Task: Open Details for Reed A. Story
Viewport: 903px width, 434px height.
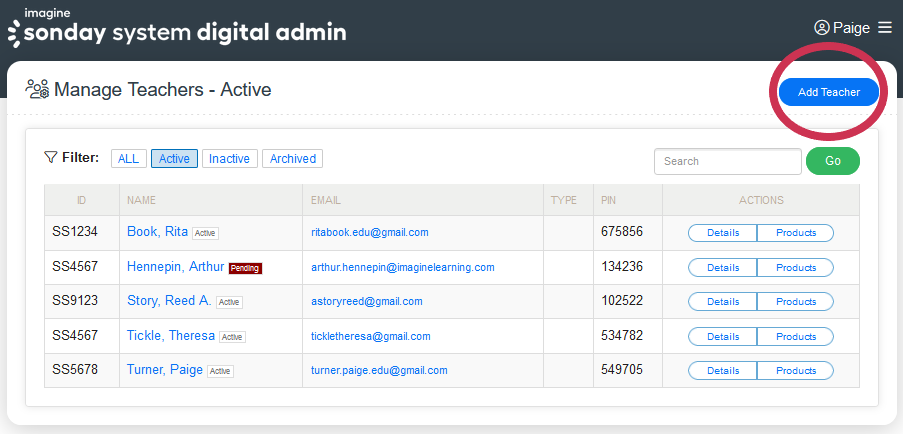Action: [722, 301]
